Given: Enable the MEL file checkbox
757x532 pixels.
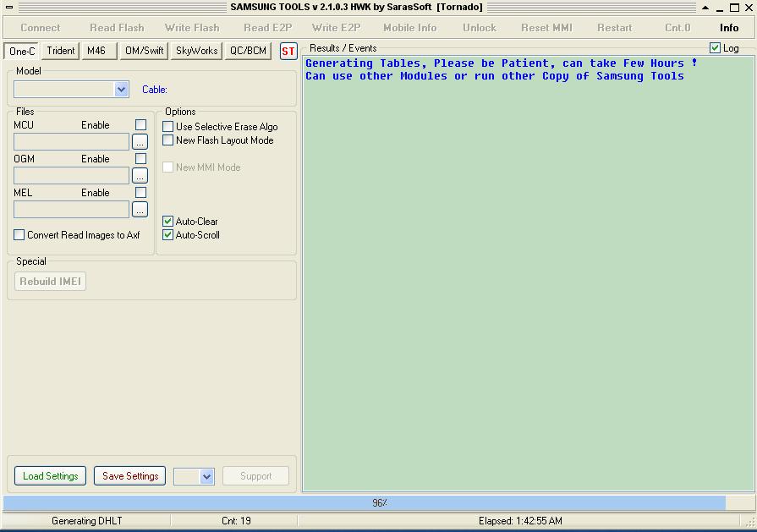Looking at the screenshot, I should pos(140,193).
